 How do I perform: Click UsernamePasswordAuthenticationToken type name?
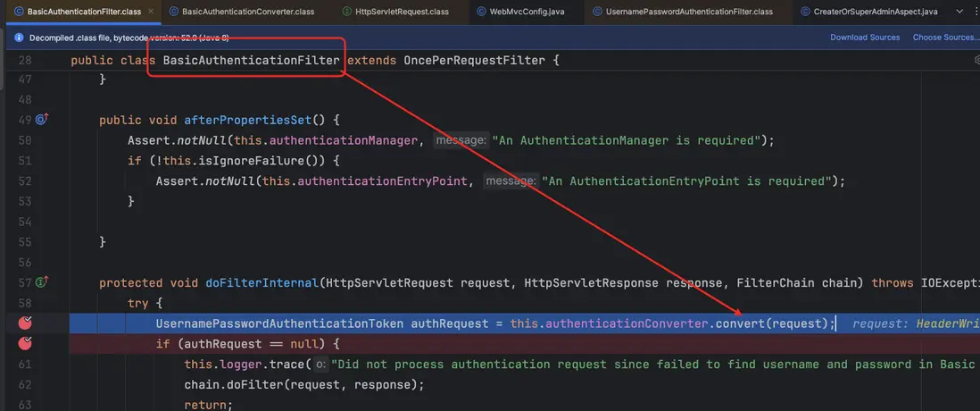coord(279,323)
